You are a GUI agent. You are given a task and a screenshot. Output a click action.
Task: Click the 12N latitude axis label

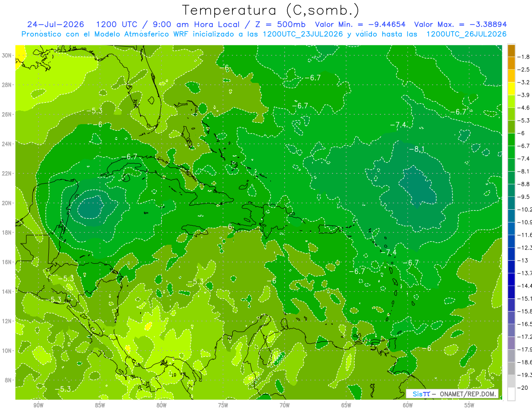pos(8,321)
